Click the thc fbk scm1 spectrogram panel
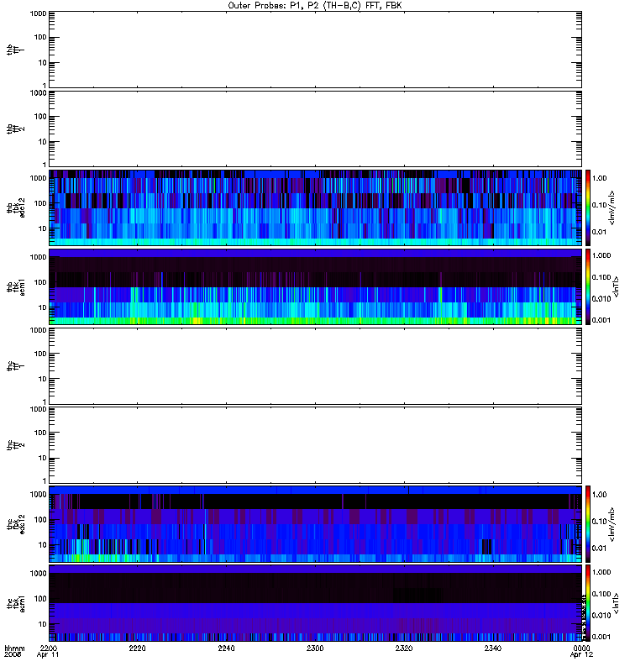The height and width of the screenshot is (672, 630). 315,603
